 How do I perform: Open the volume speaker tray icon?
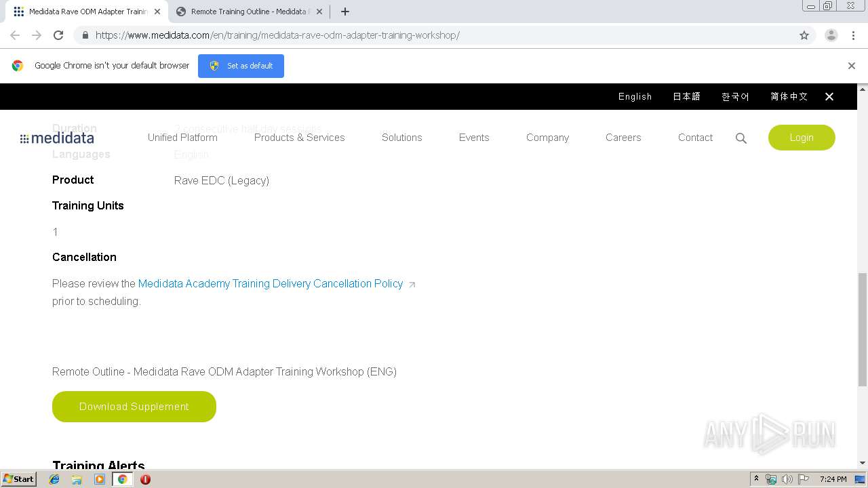tap(787, 479)
